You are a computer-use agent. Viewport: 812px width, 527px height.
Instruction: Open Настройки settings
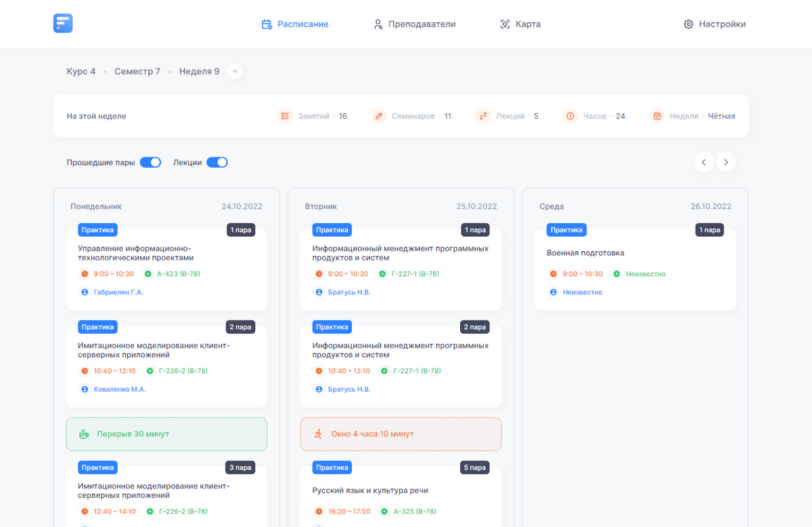tap(715, 24)
